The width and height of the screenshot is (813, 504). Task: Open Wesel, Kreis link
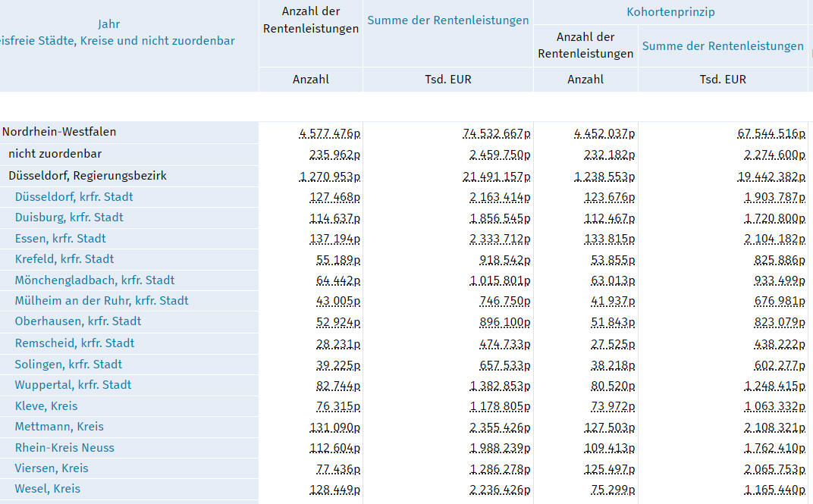(x=47, y=489)
